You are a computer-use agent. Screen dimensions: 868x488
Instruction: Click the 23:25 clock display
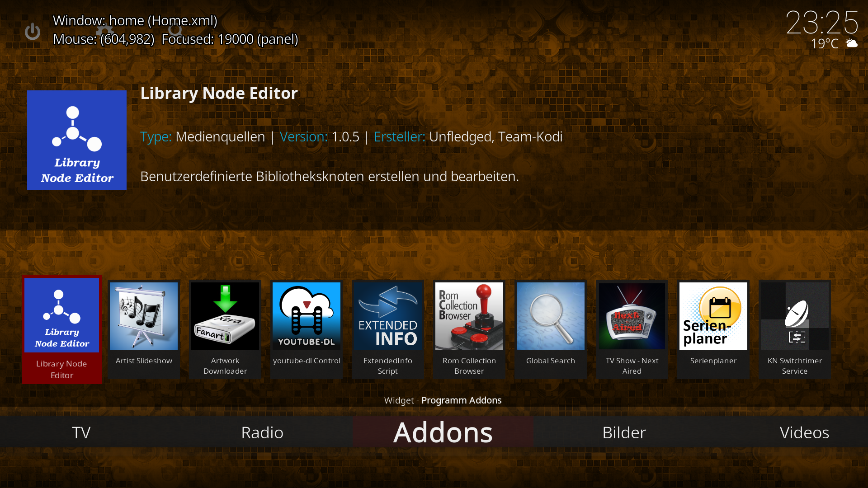click(x=822, y=22)
